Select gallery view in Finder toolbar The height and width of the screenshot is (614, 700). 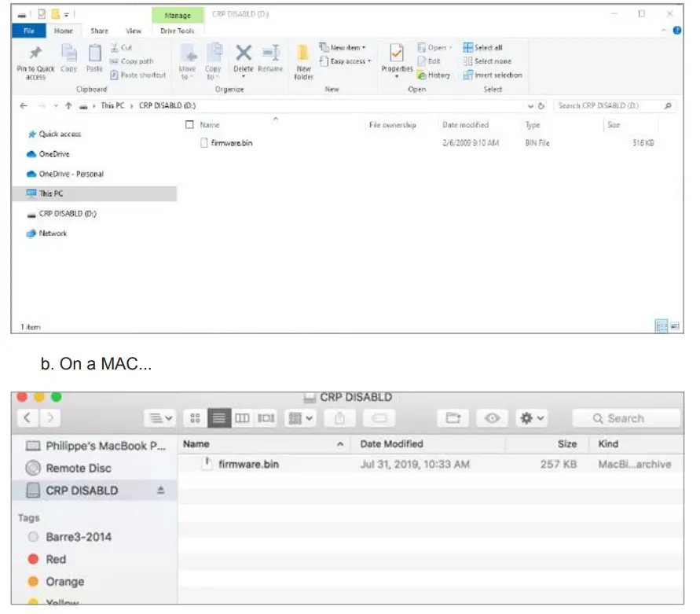pos(266,418)
